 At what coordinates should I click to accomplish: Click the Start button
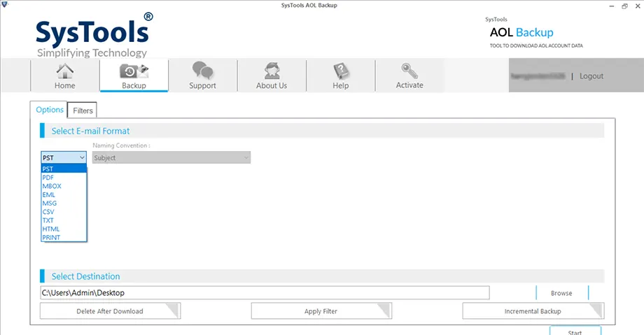(575, 331)
